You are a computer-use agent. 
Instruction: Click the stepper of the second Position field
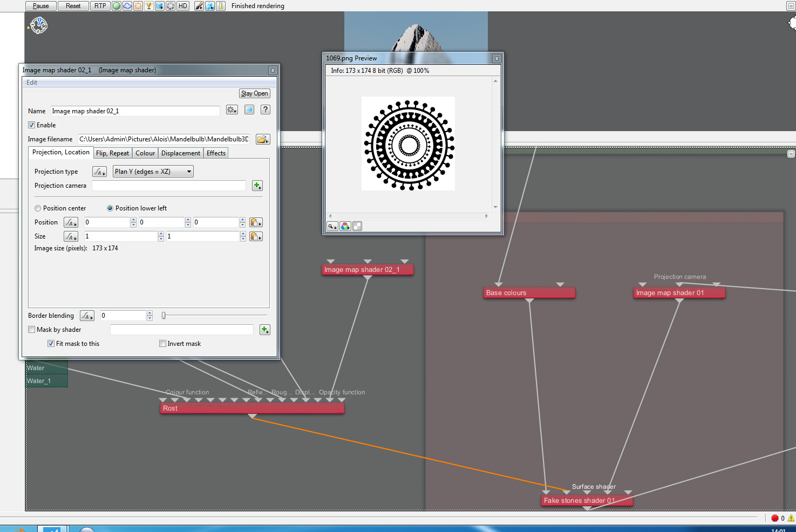[188, 222]
